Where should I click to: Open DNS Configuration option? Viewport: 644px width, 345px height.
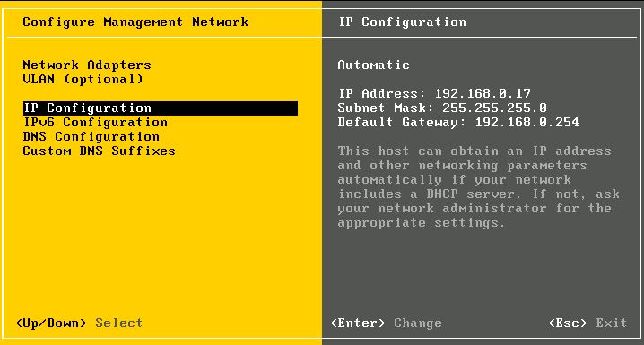91,136
